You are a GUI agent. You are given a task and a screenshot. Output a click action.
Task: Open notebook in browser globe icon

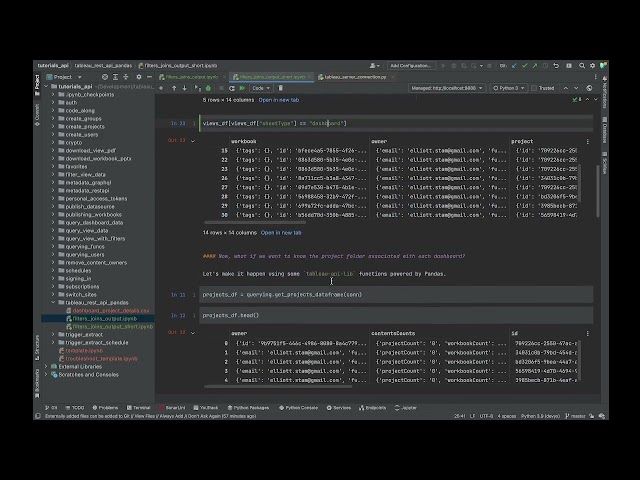[589, 88]
